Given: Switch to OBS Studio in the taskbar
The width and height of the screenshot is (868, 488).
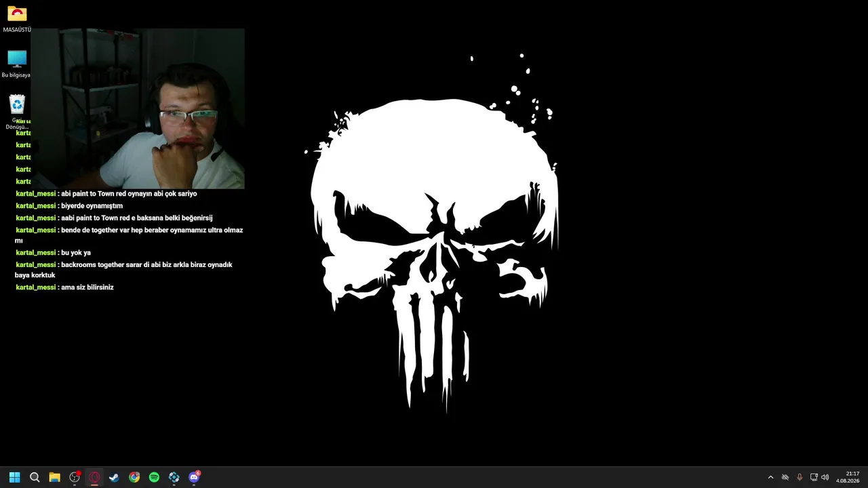Looking at the screenshot, I should click(x=75, y=477).
